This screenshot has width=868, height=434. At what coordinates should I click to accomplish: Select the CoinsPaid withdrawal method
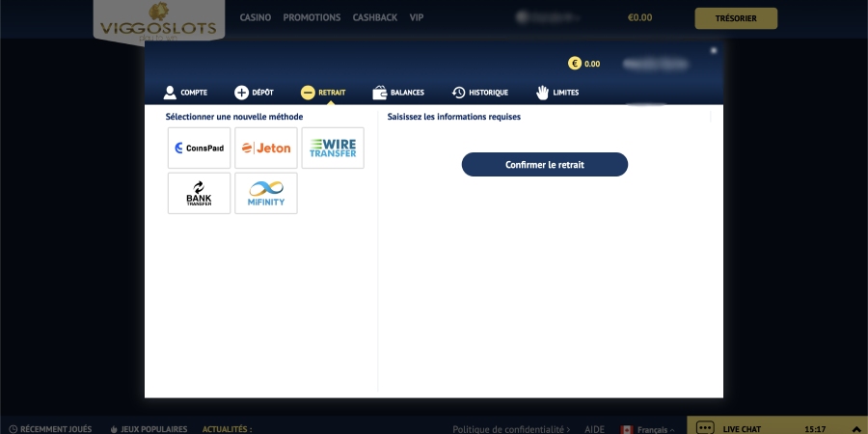click(x=199, y=148)
